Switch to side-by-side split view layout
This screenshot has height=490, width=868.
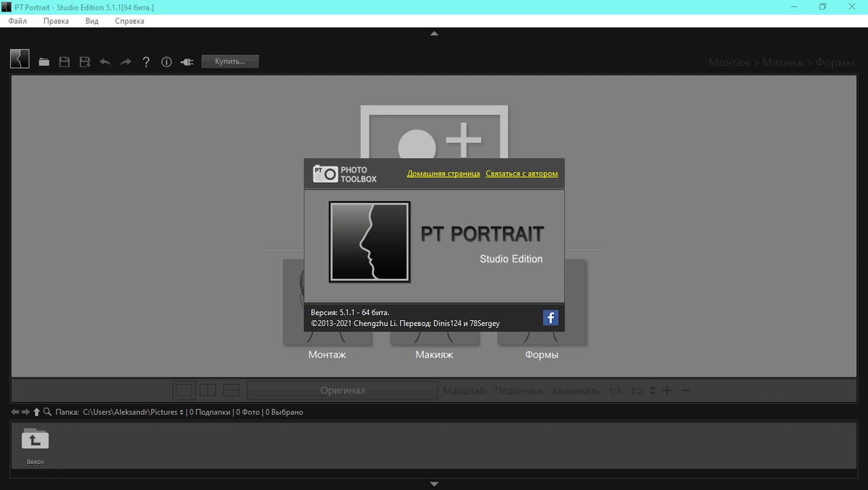pyautogui.click(x=208, y=390)
